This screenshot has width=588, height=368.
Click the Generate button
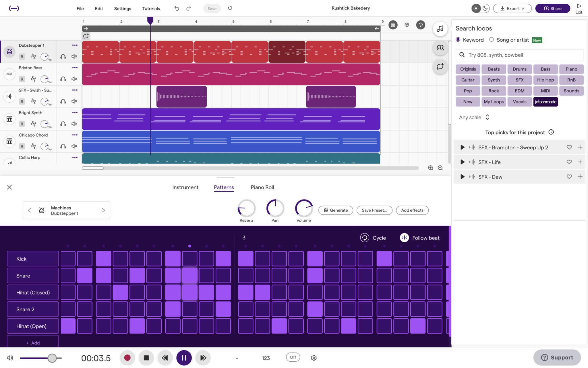click(x=335, y=210)
